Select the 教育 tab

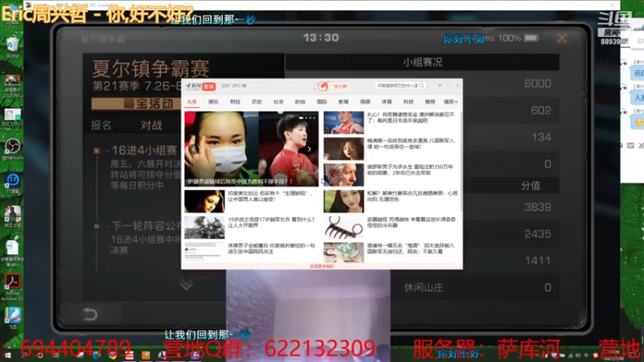(344, 102)
